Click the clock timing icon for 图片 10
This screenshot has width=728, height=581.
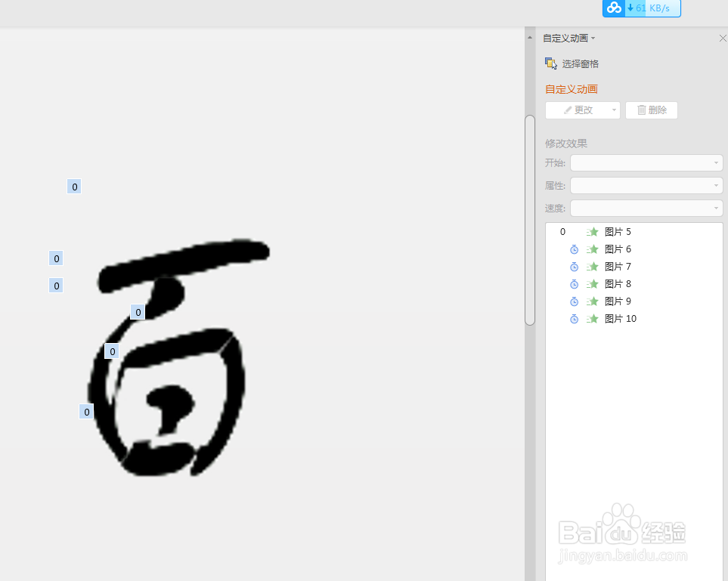tap(575, 319)
